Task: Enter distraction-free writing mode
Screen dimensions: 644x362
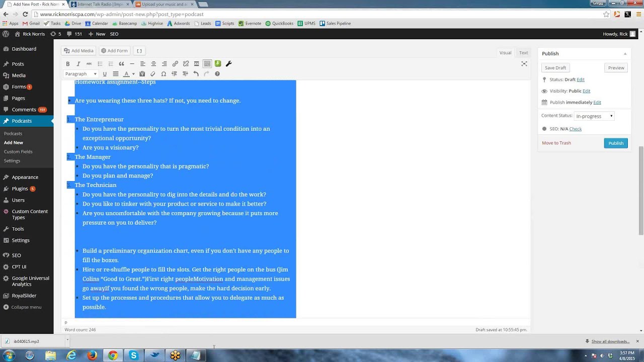Action: coord(524,64)
